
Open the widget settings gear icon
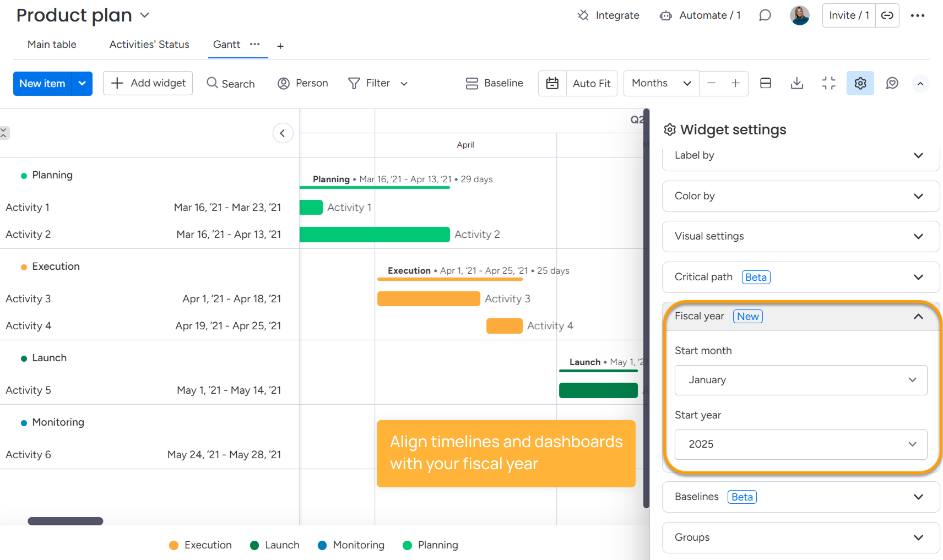860,83
